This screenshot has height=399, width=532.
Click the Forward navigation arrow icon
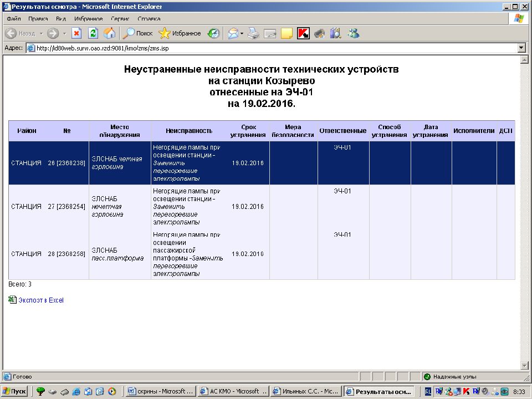(53, 33)
